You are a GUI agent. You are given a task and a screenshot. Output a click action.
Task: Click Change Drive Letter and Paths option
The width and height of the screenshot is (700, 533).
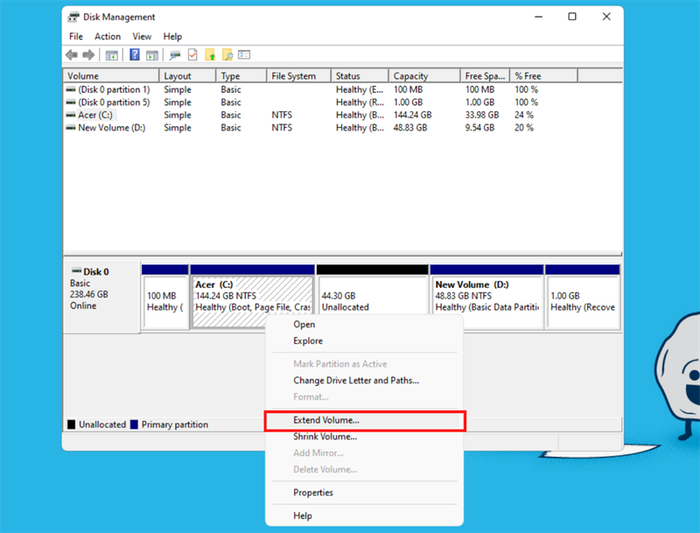(x=355, y=380)
